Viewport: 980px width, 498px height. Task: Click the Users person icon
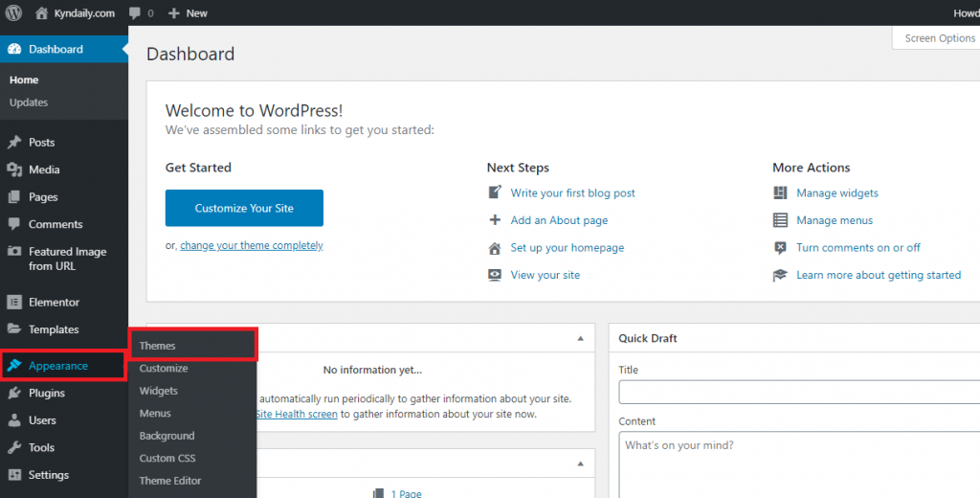pyautogui.click(x=14, y=420)
